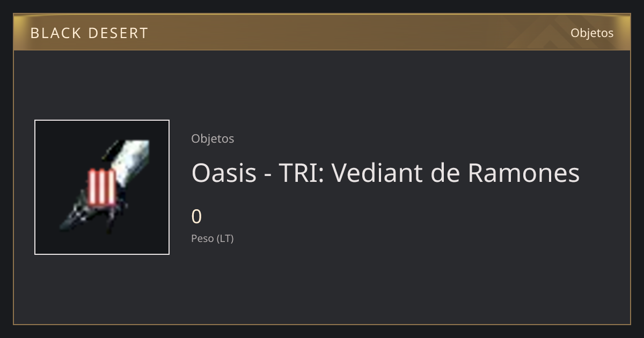
Task: Open the Objetos link in header
Action: [x=592, y=33]
